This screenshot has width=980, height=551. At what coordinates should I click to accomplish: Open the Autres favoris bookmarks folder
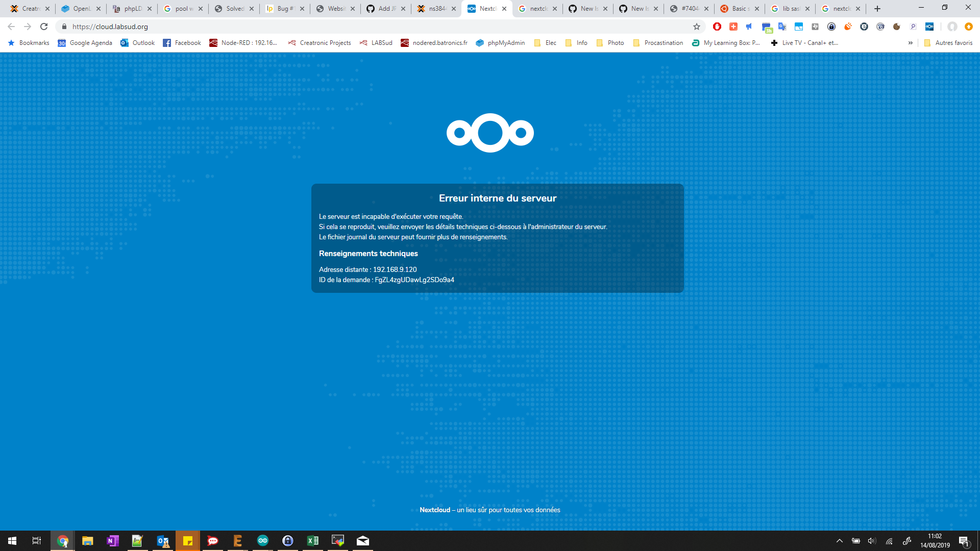pyautogui.click(x=948, y=43)
